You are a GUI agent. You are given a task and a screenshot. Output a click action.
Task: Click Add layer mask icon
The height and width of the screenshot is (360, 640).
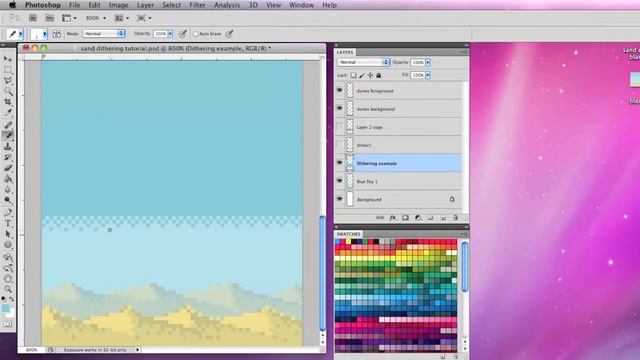[x=405, y=218]
